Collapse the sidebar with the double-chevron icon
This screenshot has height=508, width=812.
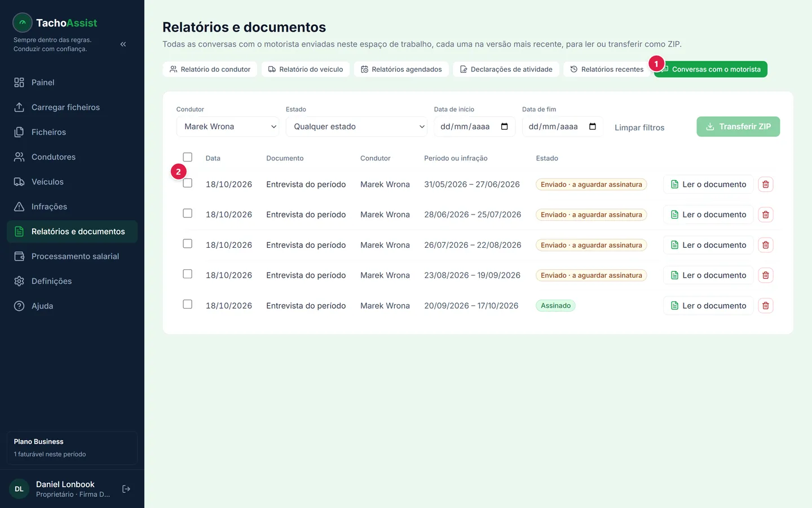click(x=123, y=44)
